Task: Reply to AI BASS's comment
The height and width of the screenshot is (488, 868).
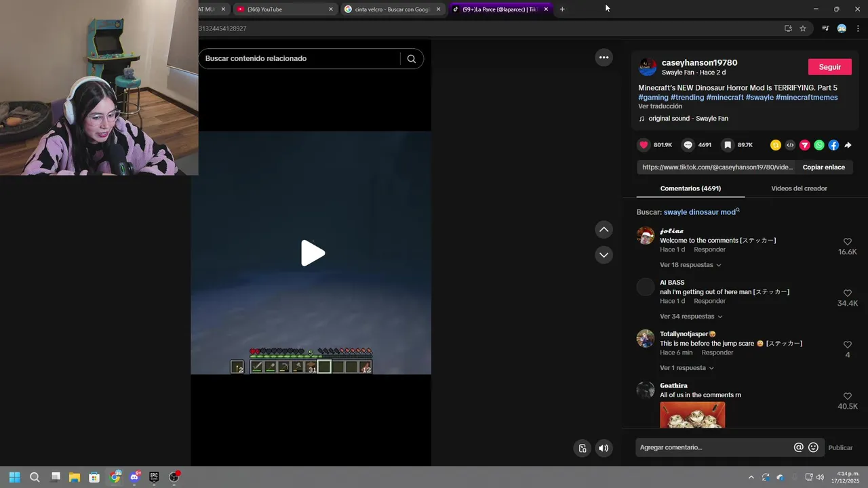Action: tap(709, 301)
